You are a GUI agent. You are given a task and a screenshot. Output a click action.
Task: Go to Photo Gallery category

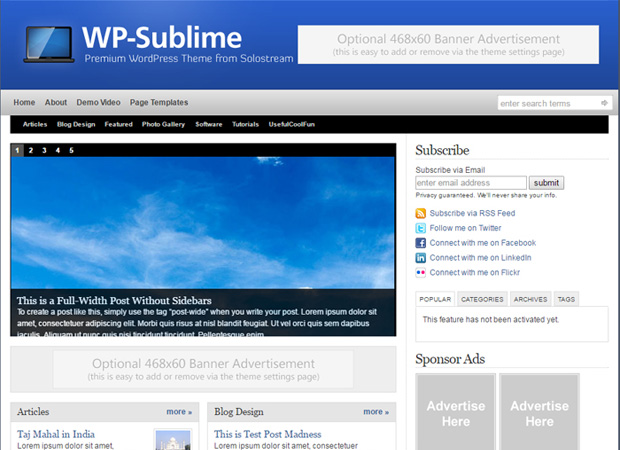tap(163, 124)
